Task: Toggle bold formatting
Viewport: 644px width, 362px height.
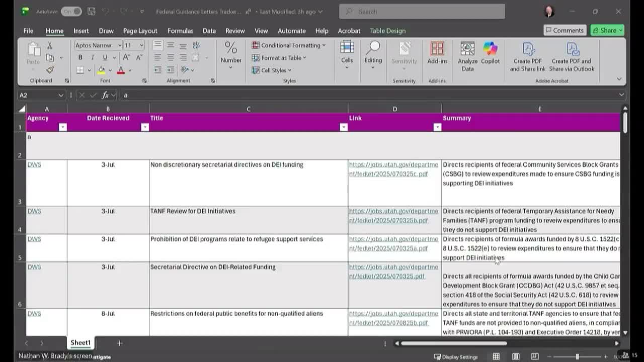Action: tap(80, 58)
